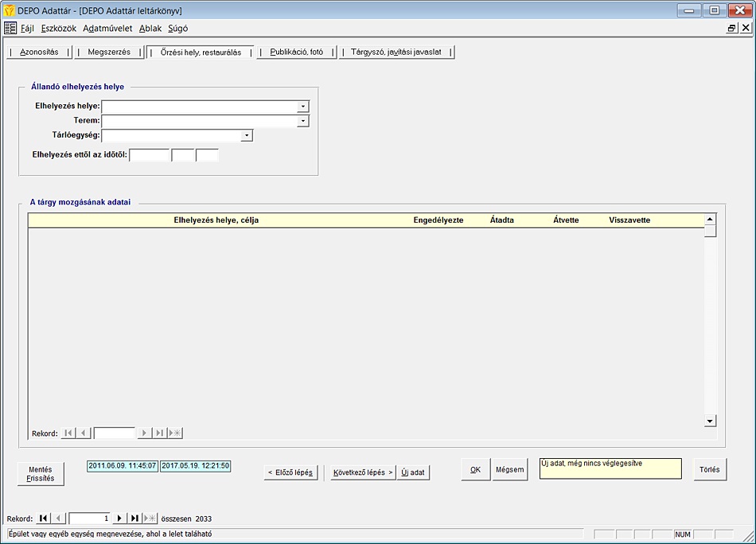Click the record number field showing 1
Screen dimensions: 756x544
89,518
